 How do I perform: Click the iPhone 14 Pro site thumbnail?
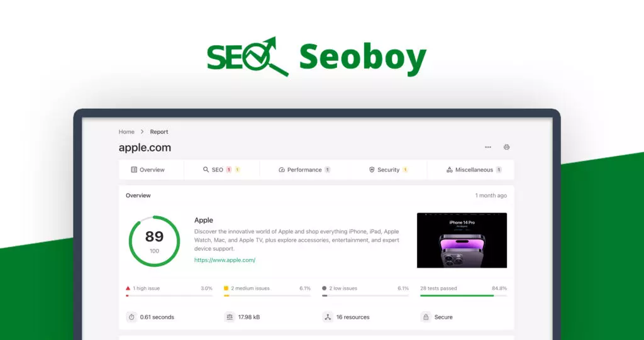[462, 240]
